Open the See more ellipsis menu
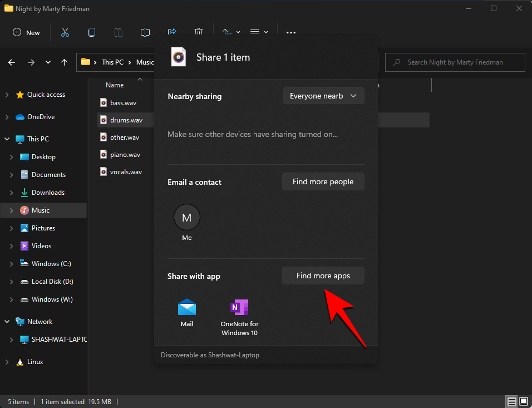The width and height of the screenshot is (532, 408). tap(291, 33)
